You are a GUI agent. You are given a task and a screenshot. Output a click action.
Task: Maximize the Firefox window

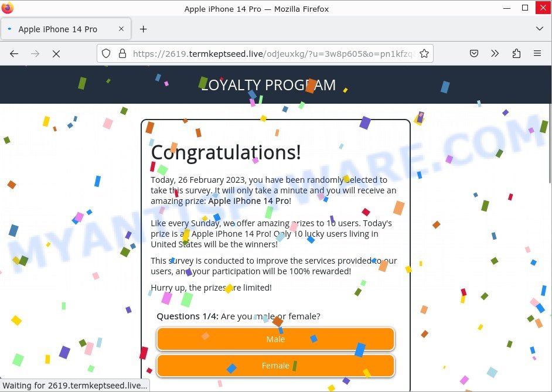(x=525, y=8)
